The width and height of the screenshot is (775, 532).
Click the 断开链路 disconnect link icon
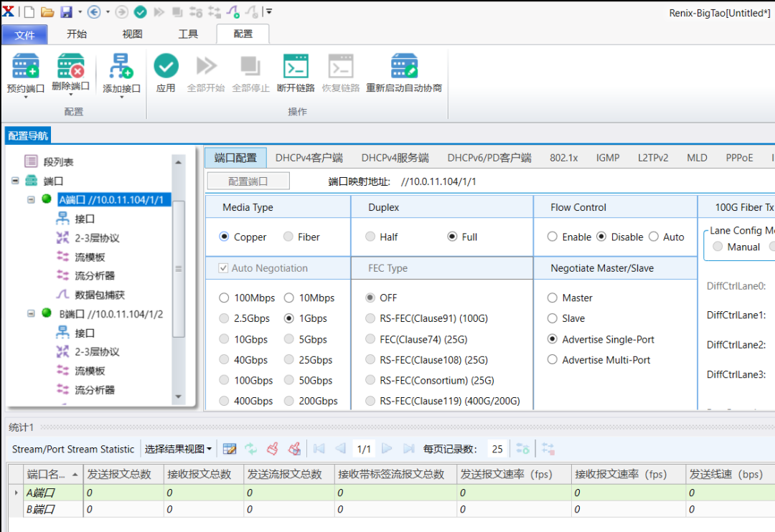[x=296, y=67]
